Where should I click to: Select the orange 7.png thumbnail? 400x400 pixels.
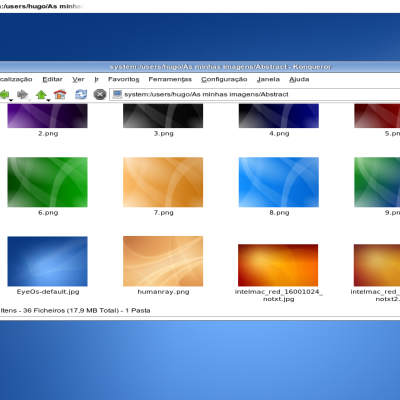(163, 182)
